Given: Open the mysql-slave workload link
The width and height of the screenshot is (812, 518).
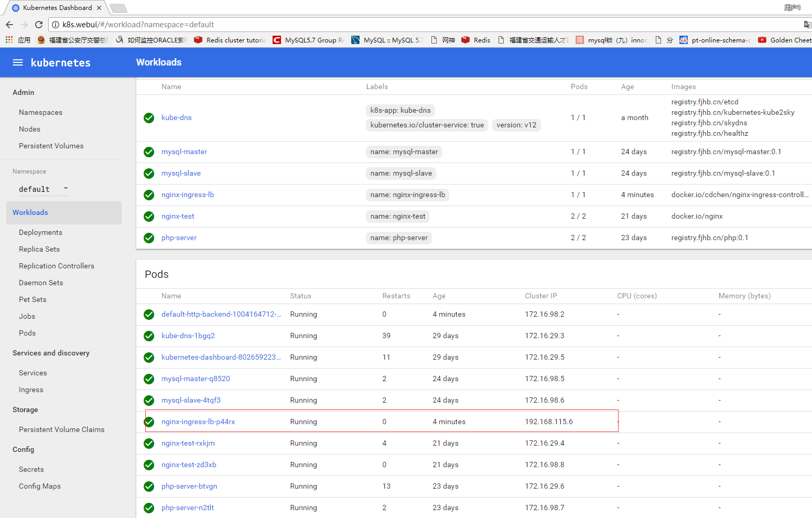Looking at the screenshot, I should pyautogui.click(x=181, y=173).
